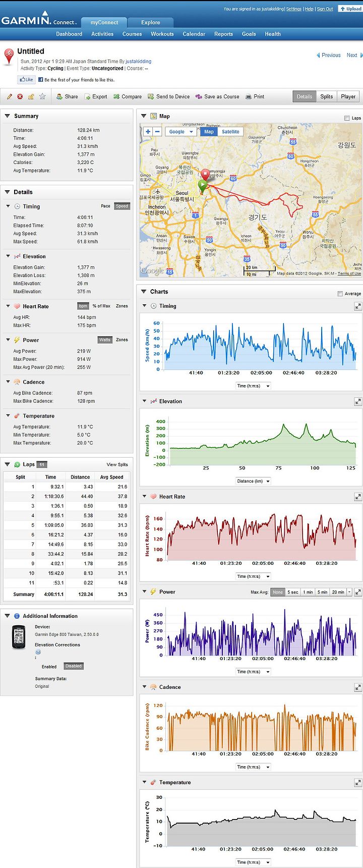Collapse the Laps panel
This screenshot has height=868, width=363.
(x=7, y=464)
